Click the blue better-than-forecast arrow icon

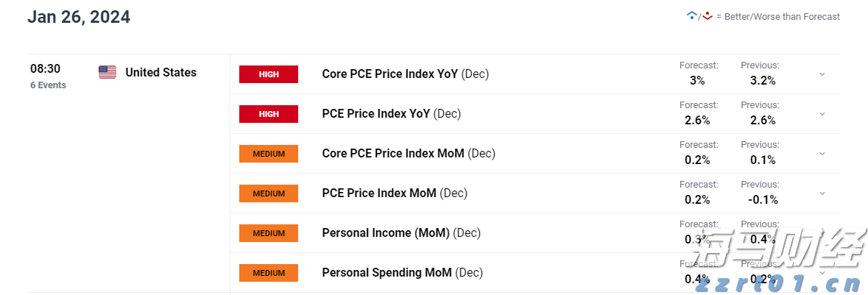tap(691, 15)
